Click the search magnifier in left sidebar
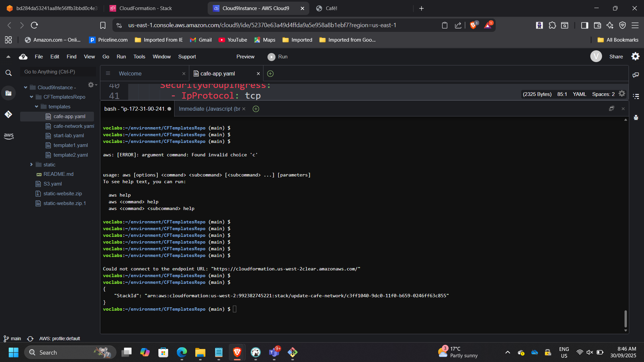The height and width of the screenshot is (362, 644). click(x=8, y=73)
